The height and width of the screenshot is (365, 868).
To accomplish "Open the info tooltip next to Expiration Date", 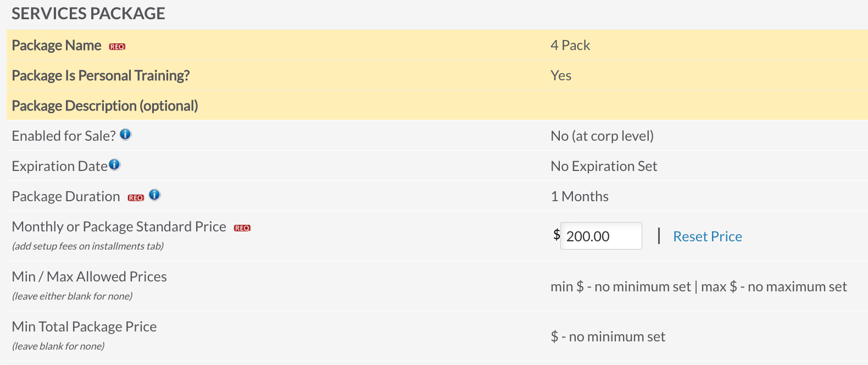I will click(114, 164).
